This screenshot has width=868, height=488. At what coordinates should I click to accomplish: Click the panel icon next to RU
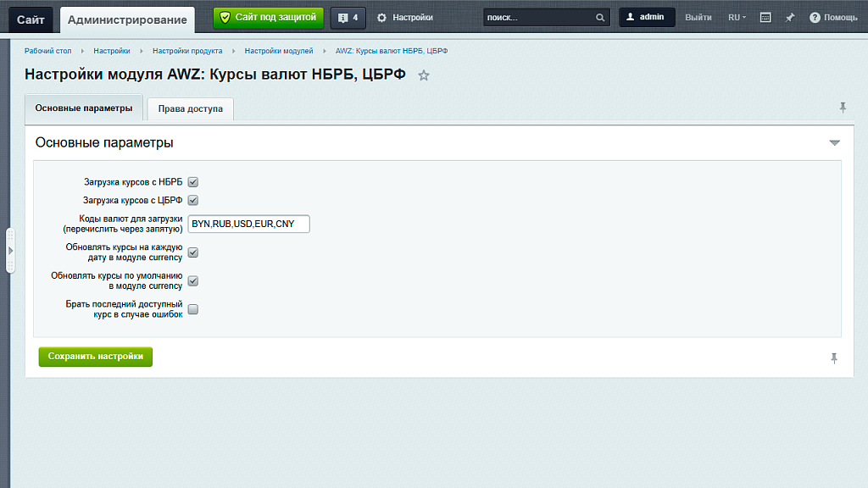click(765, 17)
